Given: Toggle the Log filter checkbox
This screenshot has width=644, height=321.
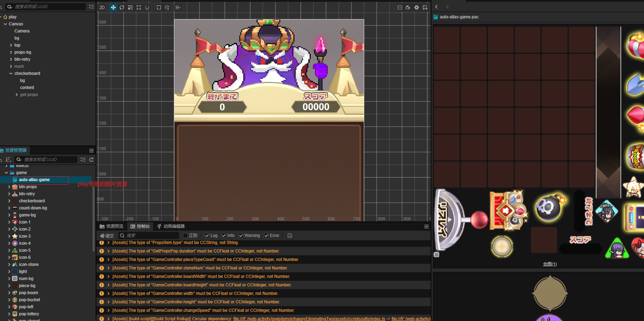Looking at the screenshot, I should (x=207, y=236).
